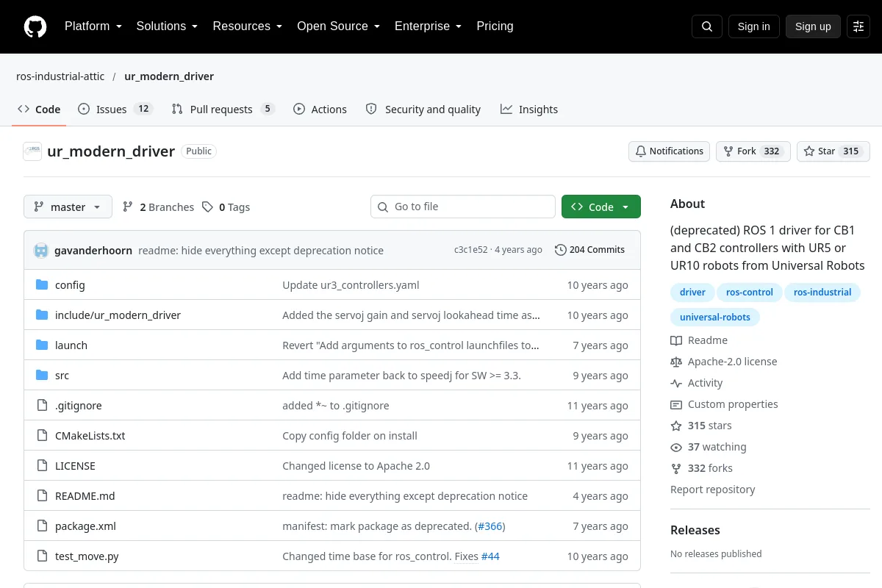Screen dimensions: 882x588
Task: Click the gavanderhoorn author name
Action: (x=93, y=250)
